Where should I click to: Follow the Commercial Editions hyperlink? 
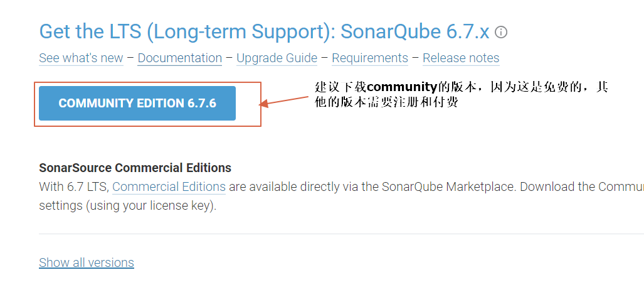click(169, 187)
